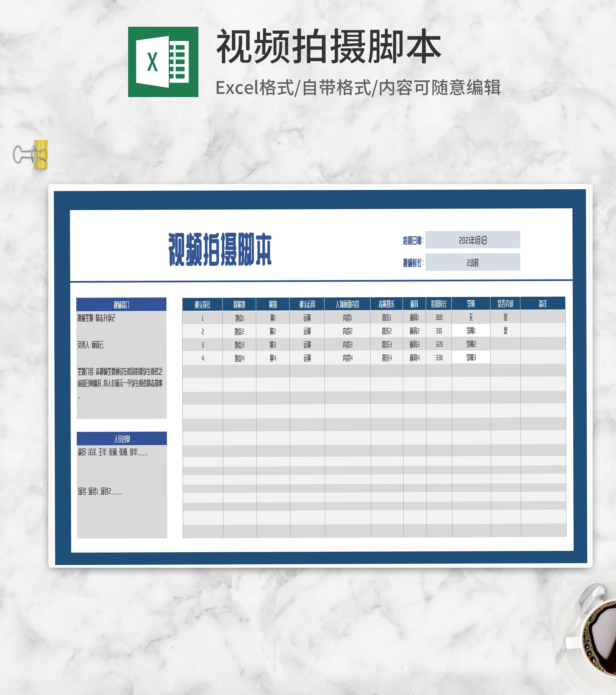The image size is (616, 695).
Task: Click the 人员名单 panel header
Action: pos(122,439)
